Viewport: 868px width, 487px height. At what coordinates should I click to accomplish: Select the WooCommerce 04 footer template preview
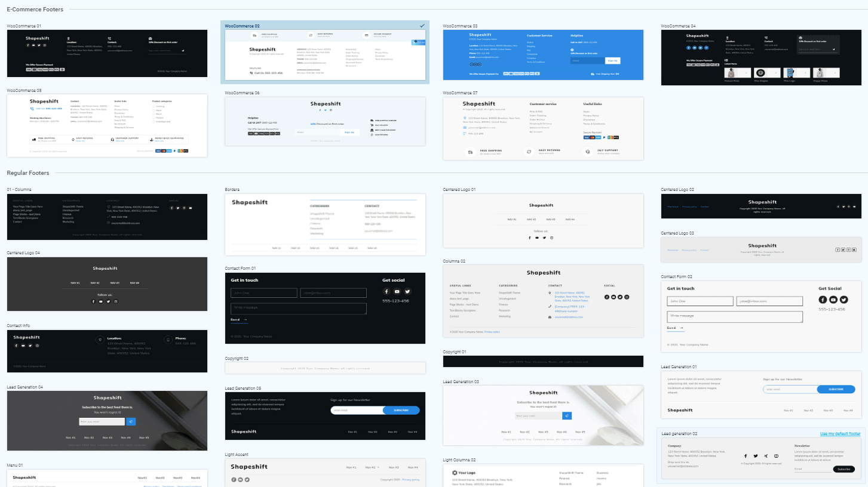[x=761, y=57]
